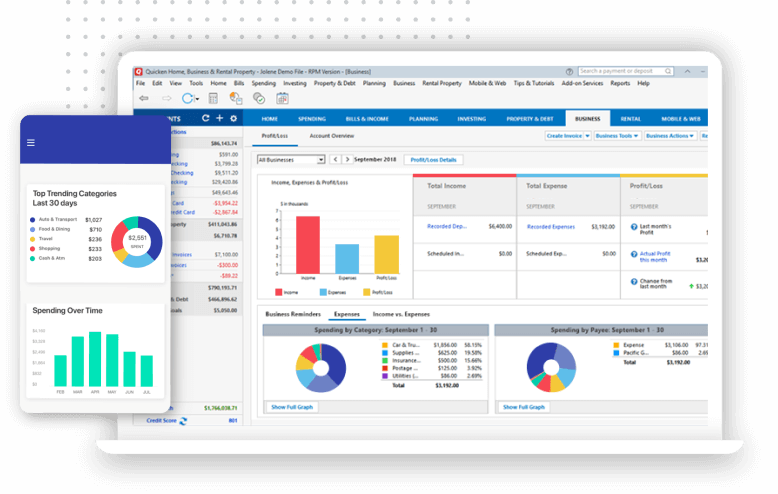Open the Rental Property menu
778x494 pixels.
(442, 83)
